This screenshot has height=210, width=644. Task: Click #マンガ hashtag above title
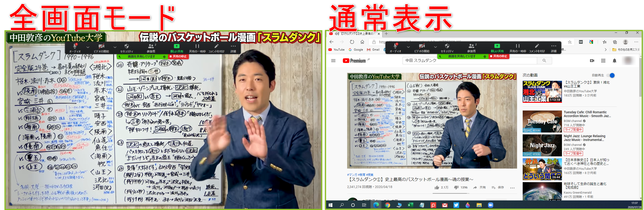(x=352, y=175)
